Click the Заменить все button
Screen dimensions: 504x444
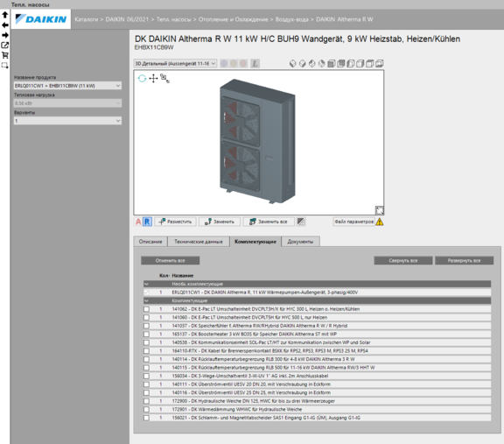269,222
